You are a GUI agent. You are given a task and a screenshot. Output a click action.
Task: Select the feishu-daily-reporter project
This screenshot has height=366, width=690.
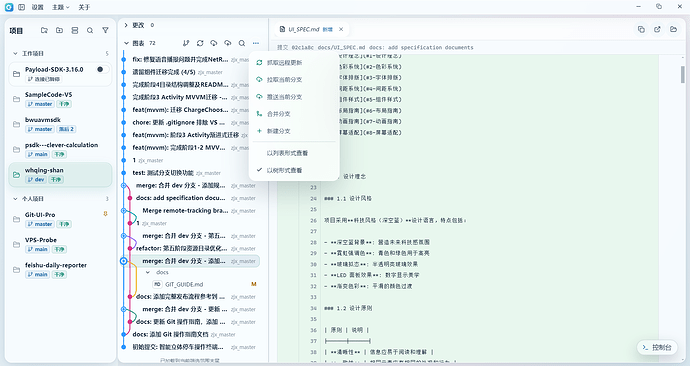[60, 269]
